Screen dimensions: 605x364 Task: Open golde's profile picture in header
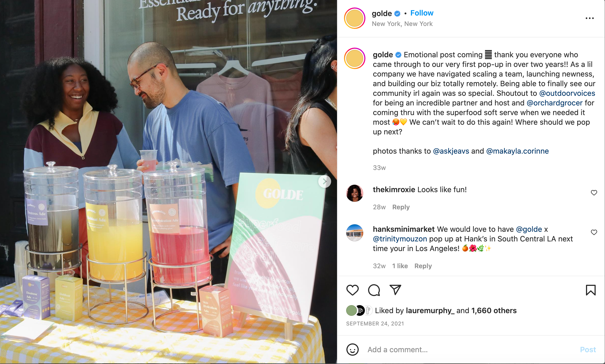(354, 18)
